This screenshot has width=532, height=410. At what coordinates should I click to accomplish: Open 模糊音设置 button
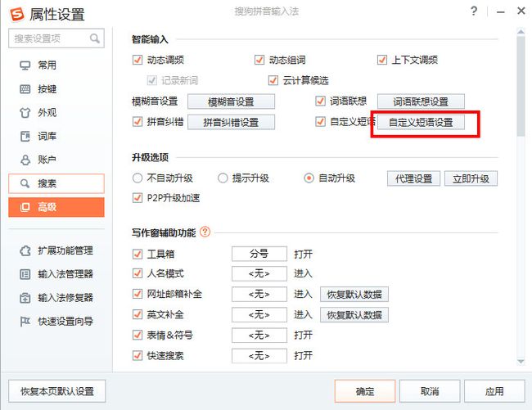coord(231,101)
